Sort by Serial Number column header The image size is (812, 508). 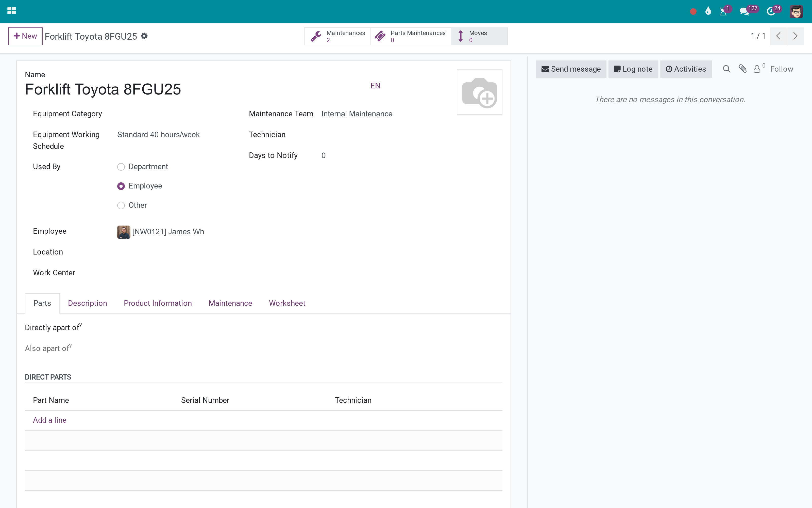tap(205, 401)
